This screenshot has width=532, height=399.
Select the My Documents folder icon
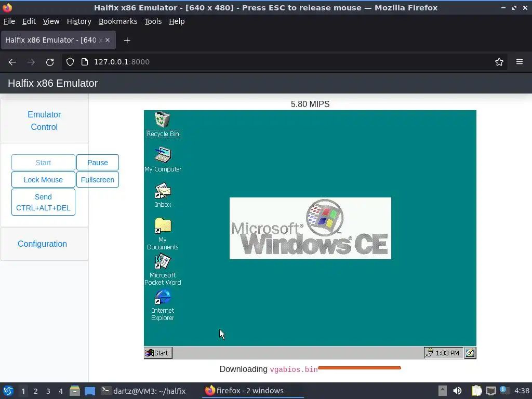pos(163,234)
